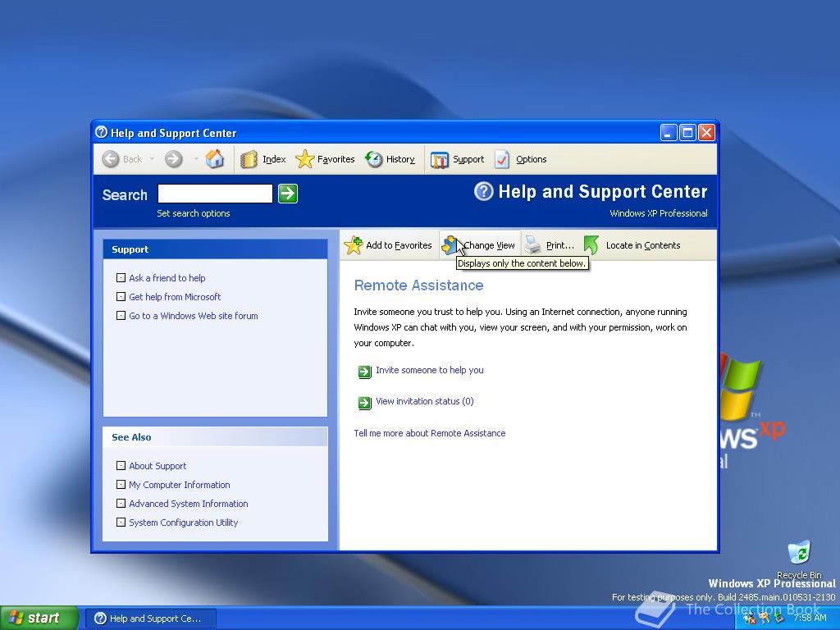Click inside the Search text box
This screenshot has height=630, width=840.
click(x=216, y=194)
